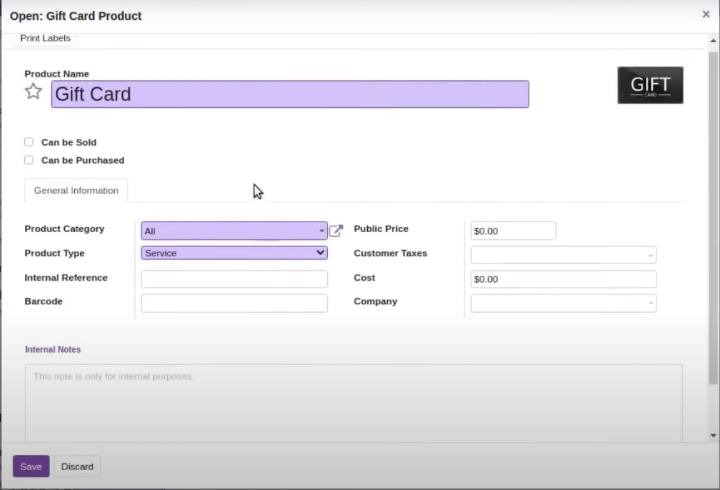720x490 pixels.
Task: Discard changes to the product
Action: point(77,466)
